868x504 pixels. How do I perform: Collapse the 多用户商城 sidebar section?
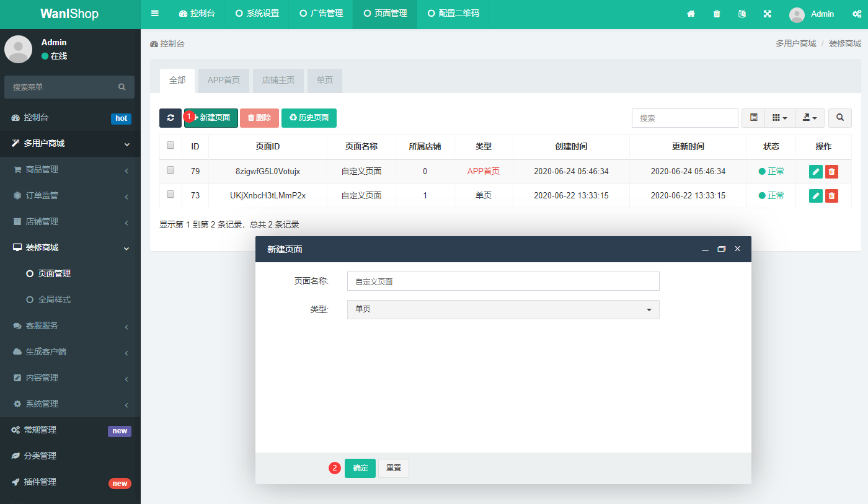point(70,143)
